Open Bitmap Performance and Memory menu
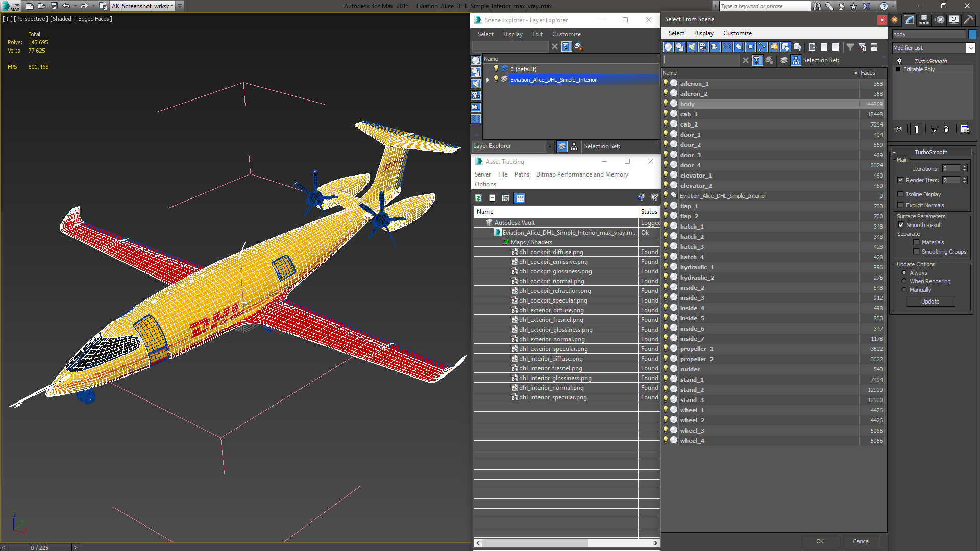The height and width of the screenshot is (551, 980). pyautogui.click(x=582, y=174)
